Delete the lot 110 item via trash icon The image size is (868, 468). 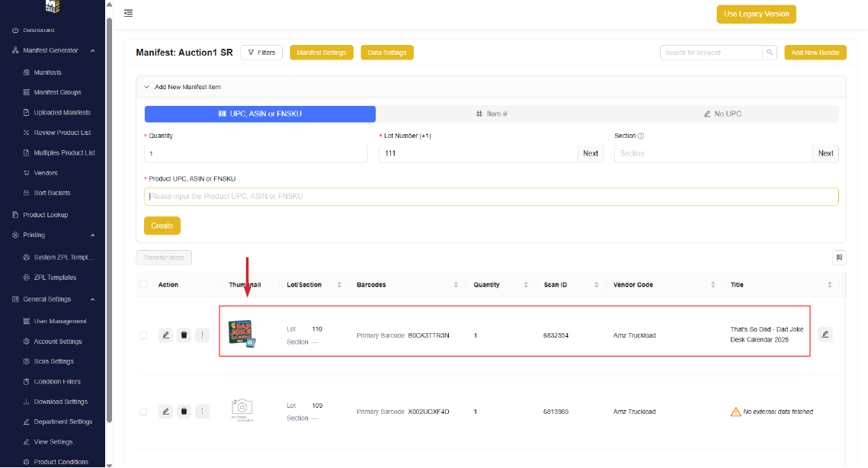[184, 335]
